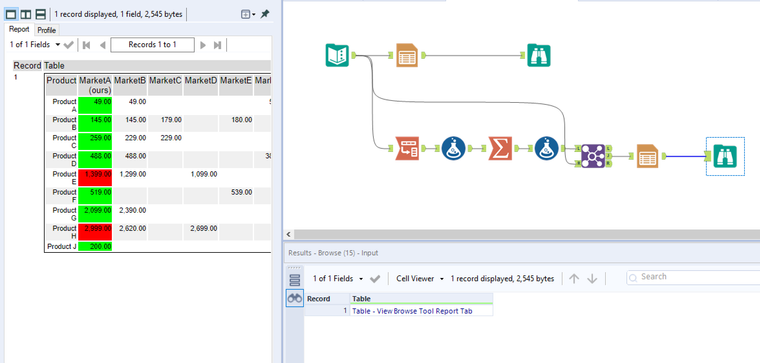This screenshot has width=760, height=363.
Task: Select the Text Input tool on canvas
Action: (337, 55)
